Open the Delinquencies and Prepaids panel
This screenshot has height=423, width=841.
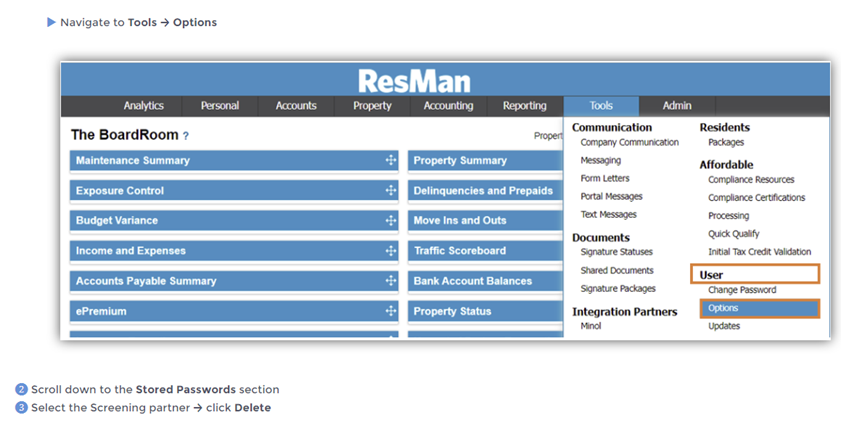(x=485, y=190)
